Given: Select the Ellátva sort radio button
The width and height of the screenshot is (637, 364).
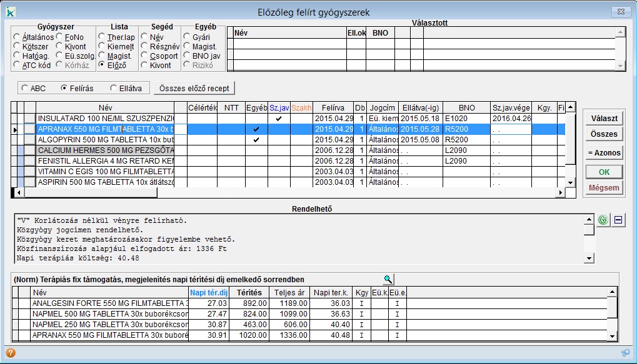Looking at the screenshot, I should click(113, 88).
